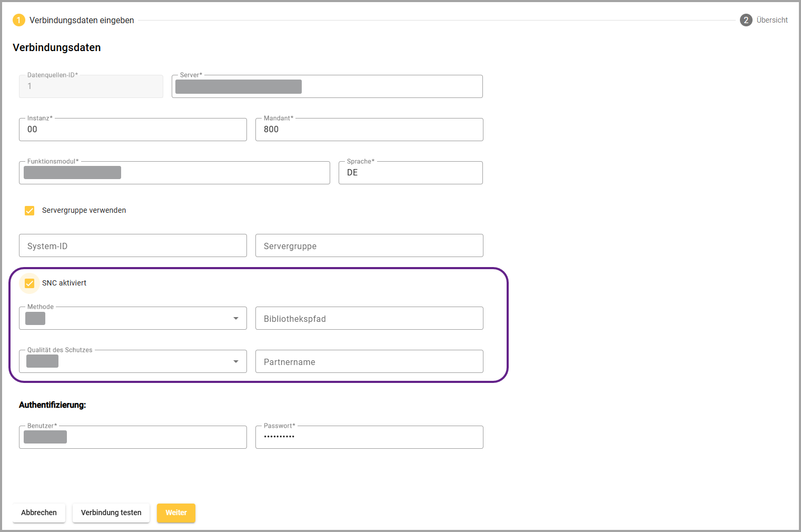Focus the Servergruppe text field
This screenshot has height=532, width=801.
click(x=369, y=246)
